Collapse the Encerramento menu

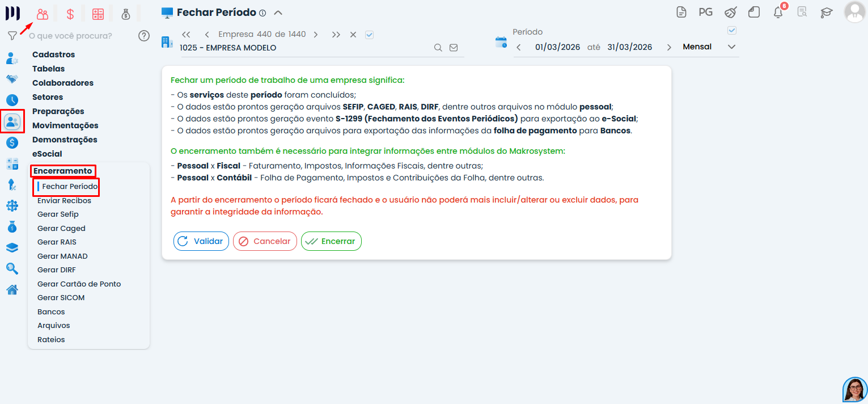point(62,171)
